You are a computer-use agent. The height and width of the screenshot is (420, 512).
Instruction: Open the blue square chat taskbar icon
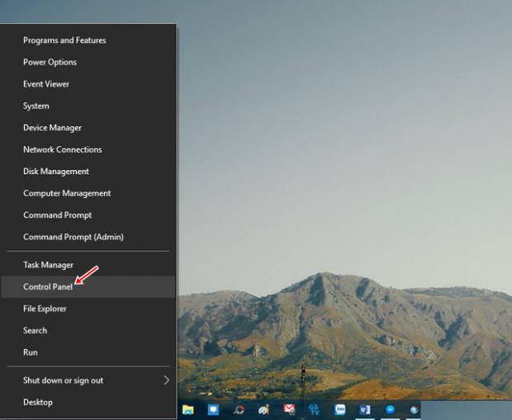point(213,409)
